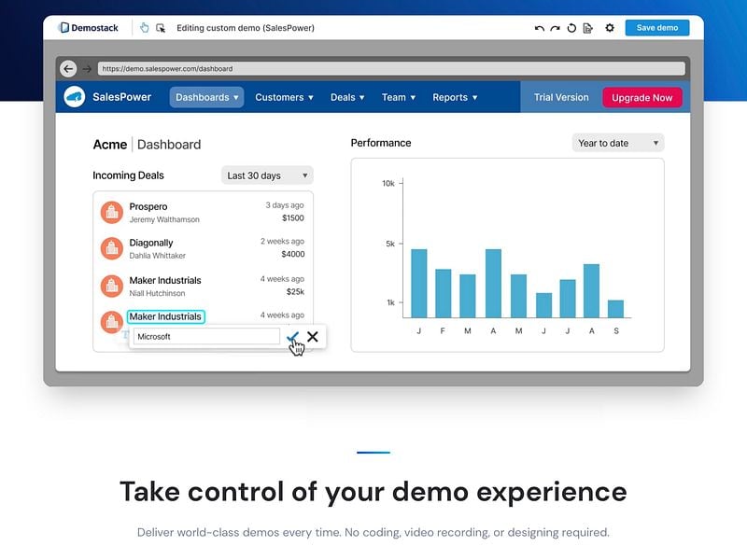Screen dimensions: 747x560
Task: Go forward with the browser forward arrow
Action: pyautogui.click(x=87, y=68)
